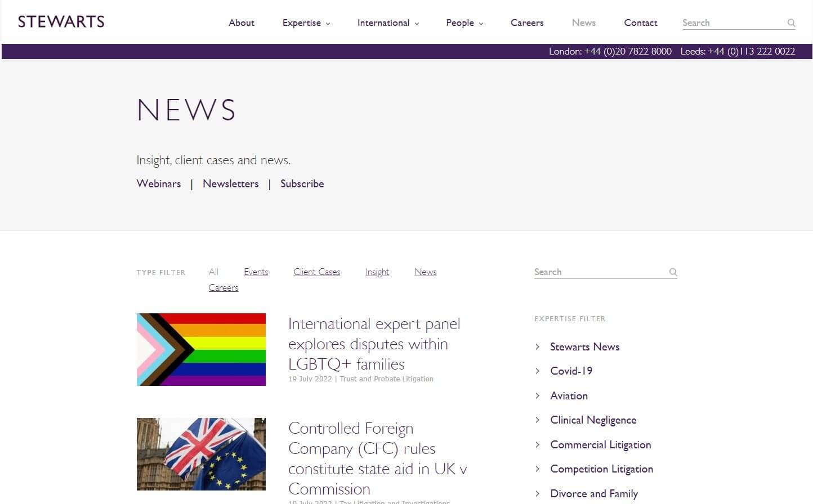Open the About page
The height and width of the screenshot is (504, 813).
[242, 22]
